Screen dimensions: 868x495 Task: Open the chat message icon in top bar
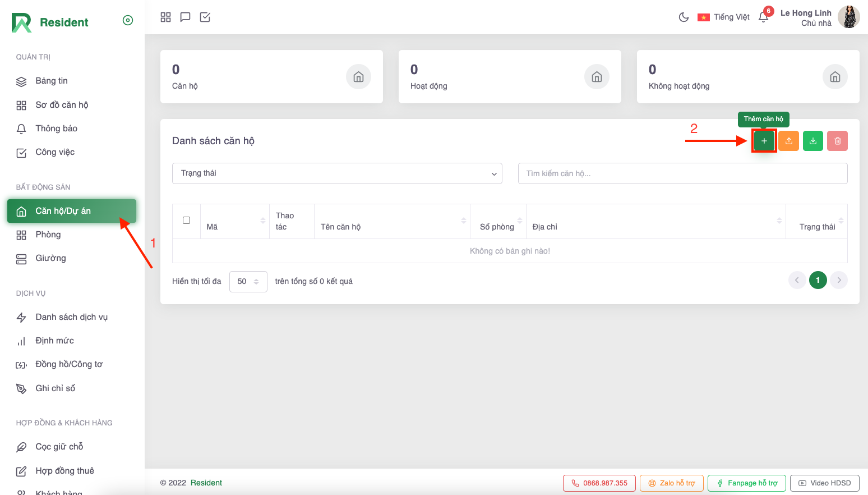(185, 17)
